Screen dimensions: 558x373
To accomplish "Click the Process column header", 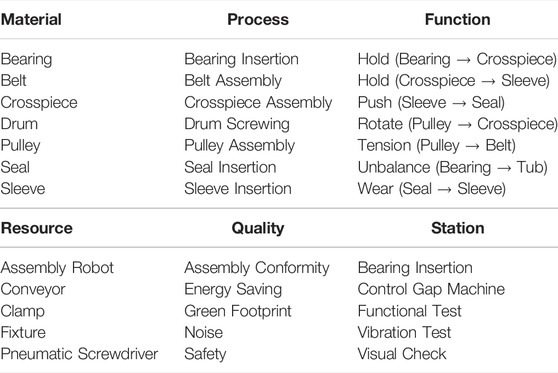I will tap(258, 20).
